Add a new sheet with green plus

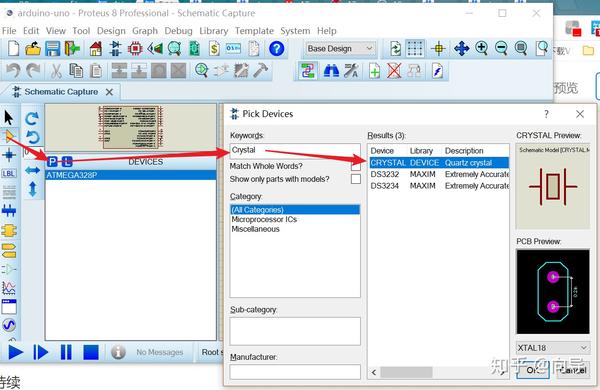click(375, 71)
